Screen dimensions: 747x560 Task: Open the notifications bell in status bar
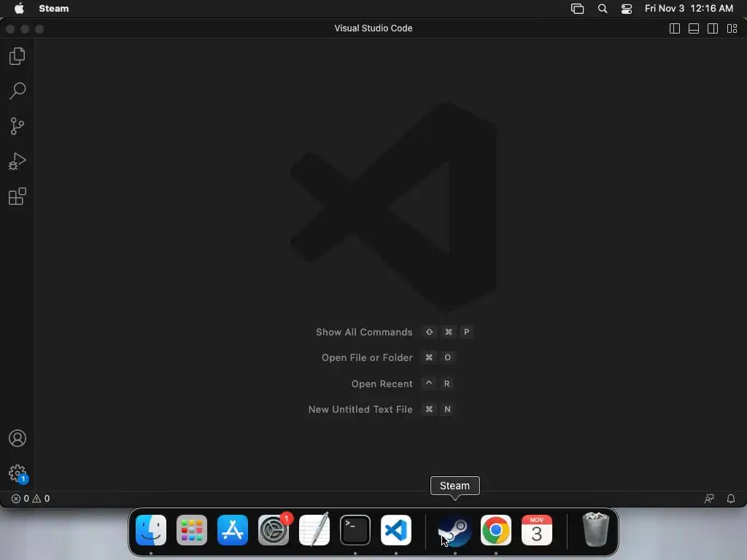(731, 499)
